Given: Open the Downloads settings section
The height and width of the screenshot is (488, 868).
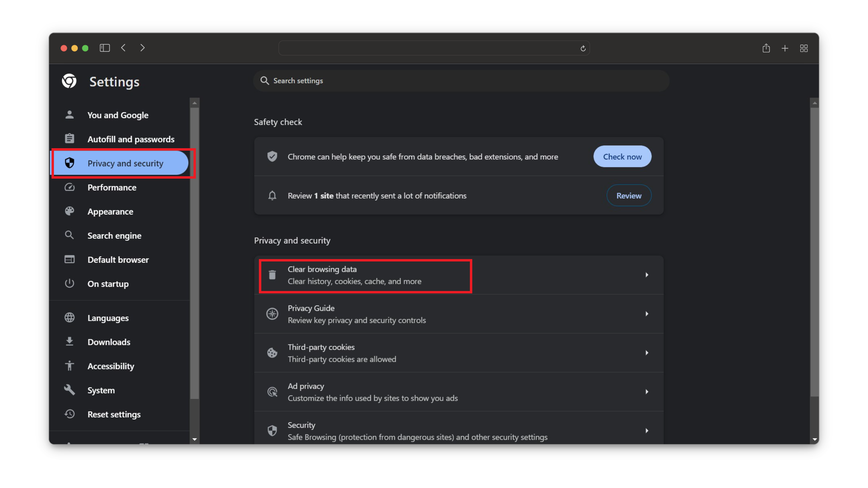Looking at the screenshot, I should tap(108, 342).
